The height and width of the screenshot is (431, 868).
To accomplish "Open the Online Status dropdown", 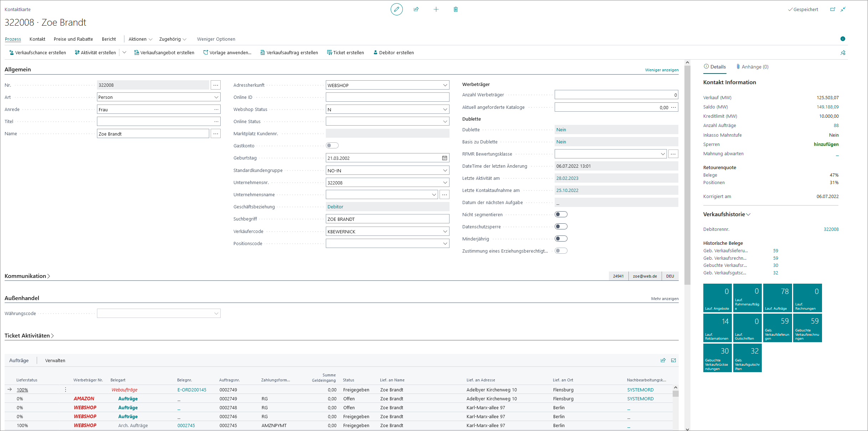I will click(x=445, y=122).
